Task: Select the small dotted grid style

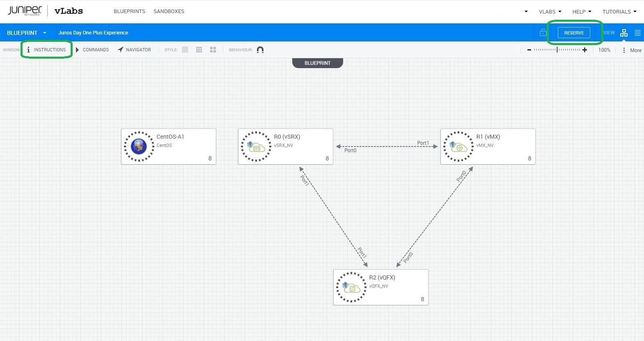Action: click(185, 50)
